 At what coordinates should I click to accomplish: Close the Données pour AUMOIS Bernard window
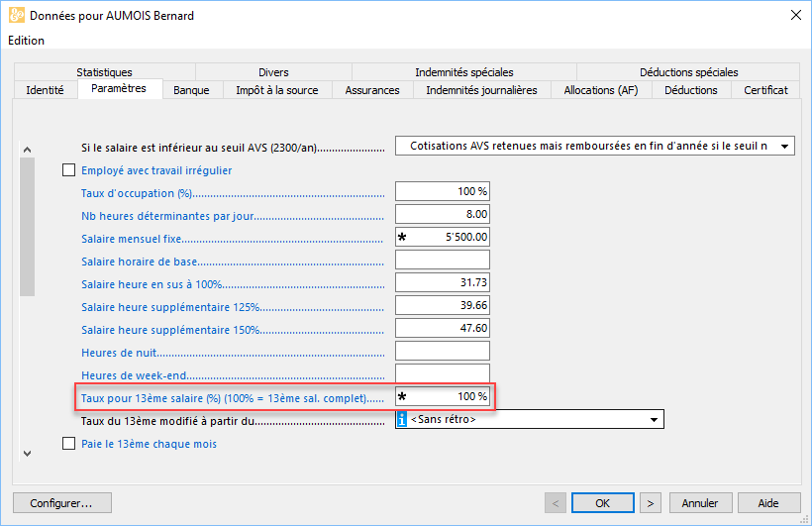(x=794, y=15)
